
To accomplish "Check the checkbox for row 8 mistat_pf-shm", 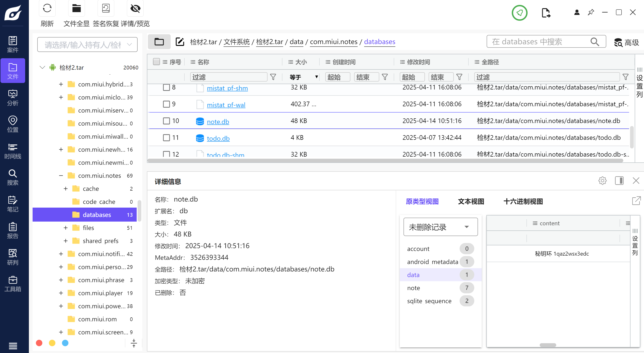I will (166, 87).
